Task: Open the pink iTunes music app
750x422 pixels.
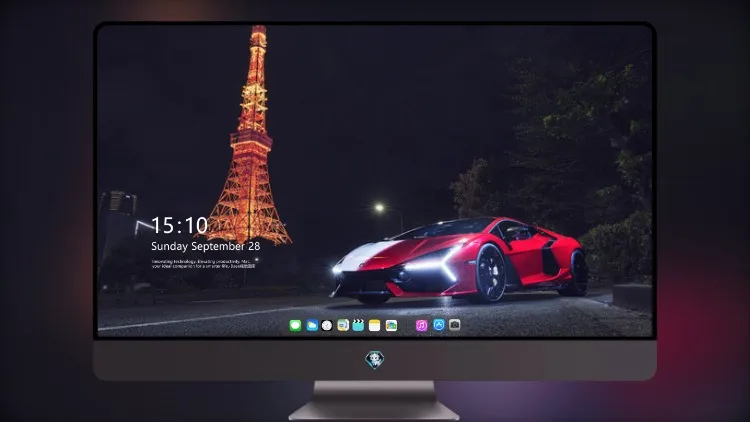Action: 421,326
